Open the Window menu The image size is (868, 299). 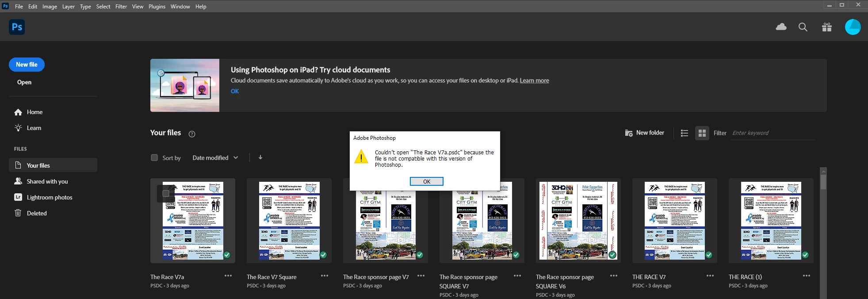point(180,7)
